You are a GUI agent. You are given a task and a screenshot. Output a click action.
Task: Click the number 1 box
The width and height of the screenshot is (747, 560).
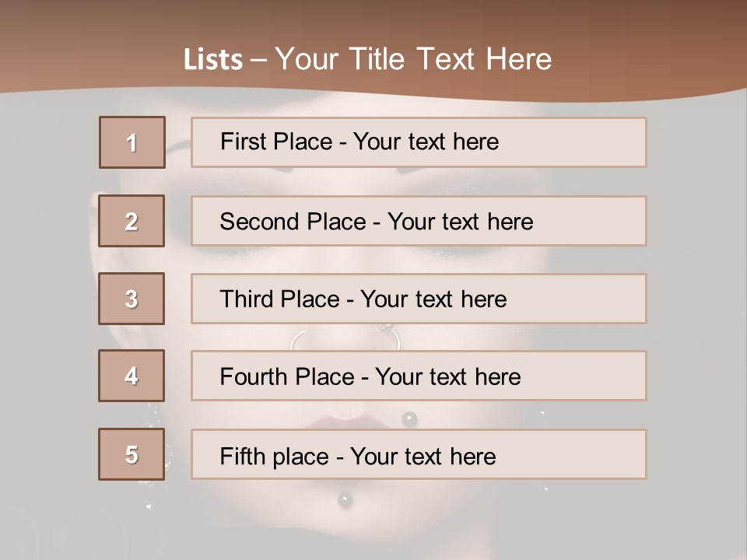132,142
